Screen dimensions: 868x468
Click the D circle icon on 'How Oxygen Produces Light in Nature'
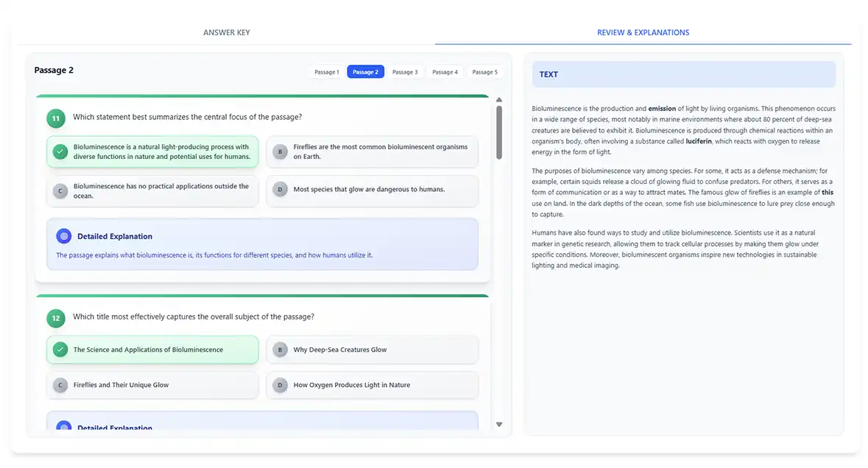pyautogui.click(x=280, y=384)
